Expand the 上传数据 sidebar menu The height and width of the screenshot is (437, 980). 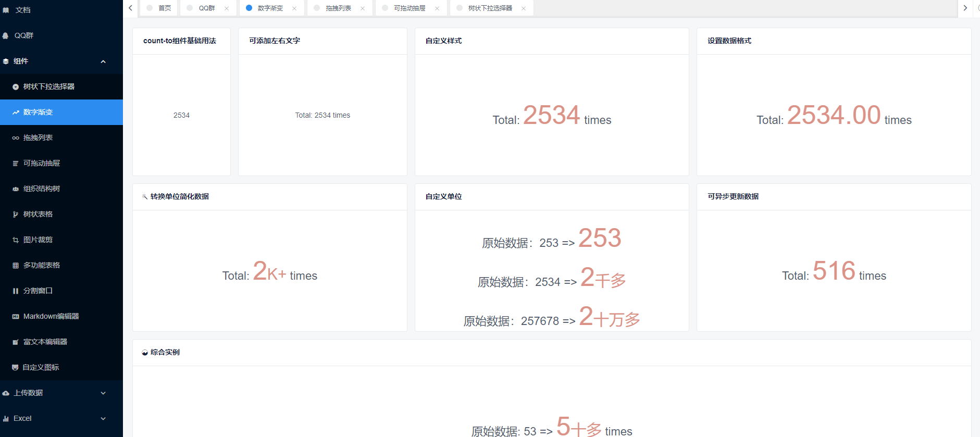(x=103, y=393)
